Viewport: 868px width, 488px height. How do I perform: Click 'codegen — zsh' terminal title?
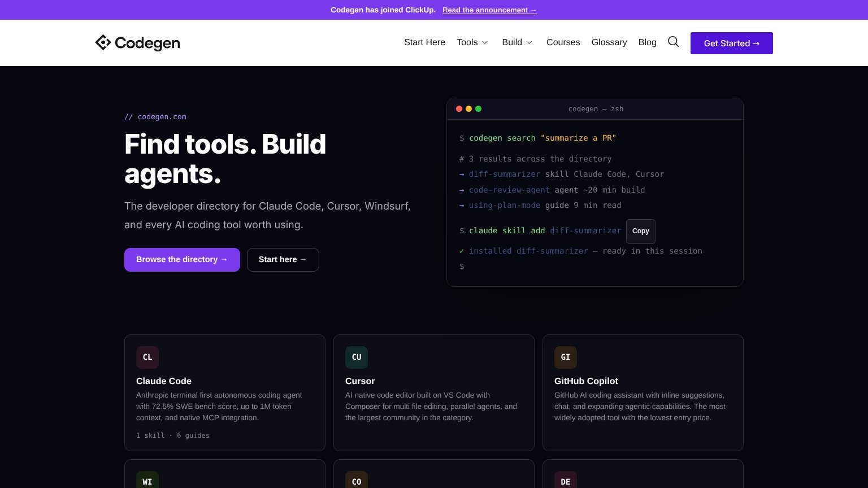click(x=596, y=109)
